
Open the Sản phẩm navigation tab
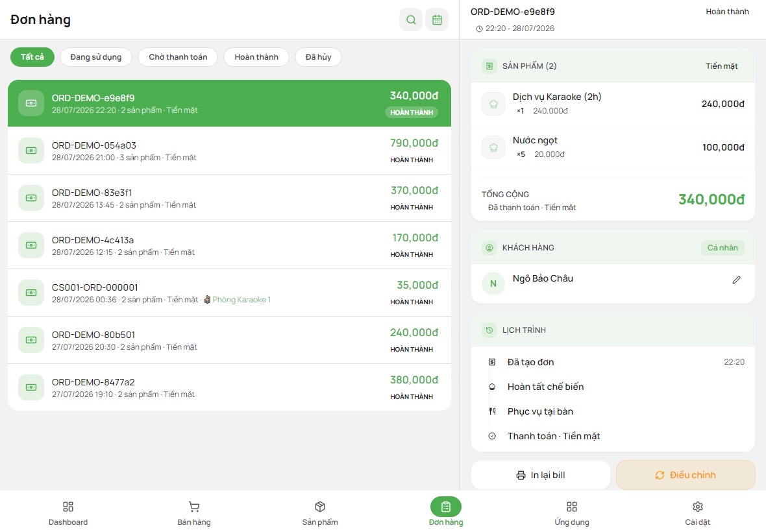click(320, 513)
